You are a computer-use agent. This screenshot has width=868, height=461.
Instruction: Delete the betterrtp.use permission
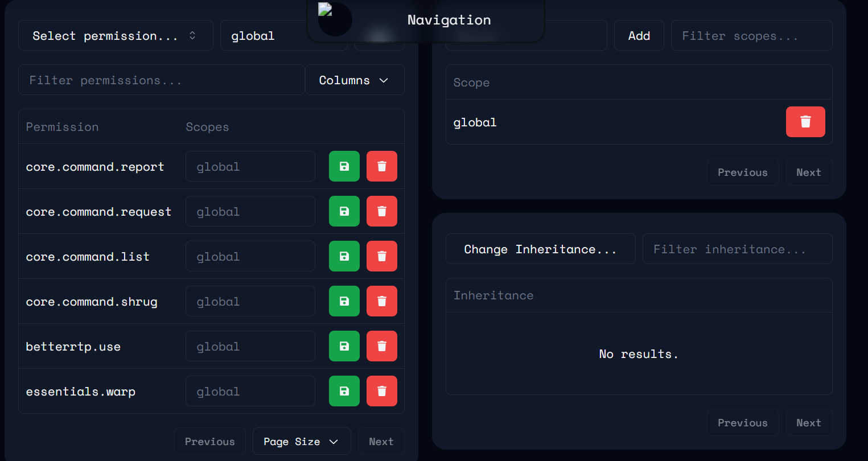click(381, 346)
